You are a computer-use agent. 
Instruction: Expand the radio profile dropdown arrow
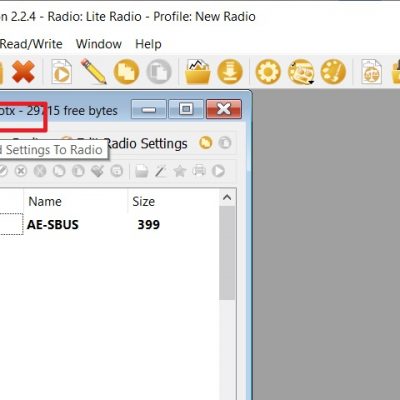coord(311,82)
